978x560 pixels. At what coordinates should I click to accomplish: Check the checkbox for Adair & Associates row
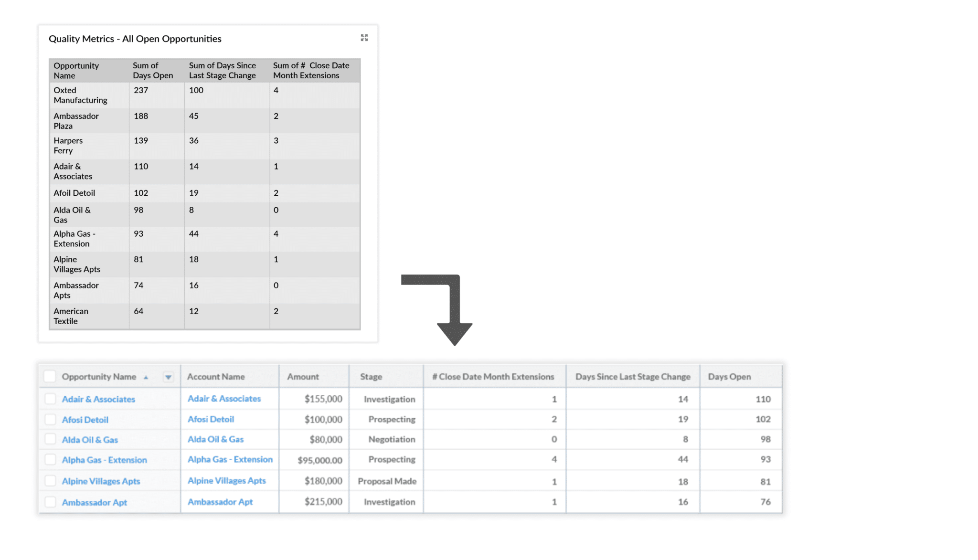pyautogui.click(x=50, y=399)
